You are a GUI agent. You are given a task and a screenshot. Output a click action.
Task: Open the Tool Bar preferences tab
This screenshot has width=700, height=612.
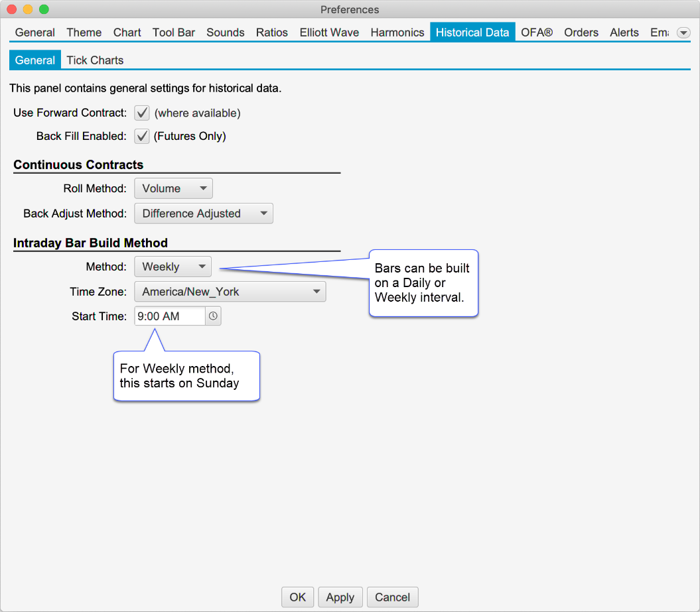tap(173, 32)
